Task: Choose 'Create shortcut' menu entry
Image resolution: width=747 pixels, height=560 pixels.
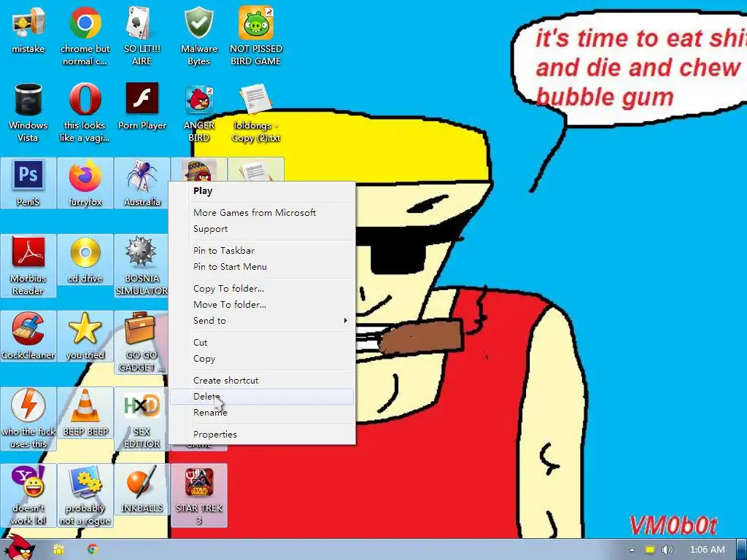Action: click(x=262, y=381)
